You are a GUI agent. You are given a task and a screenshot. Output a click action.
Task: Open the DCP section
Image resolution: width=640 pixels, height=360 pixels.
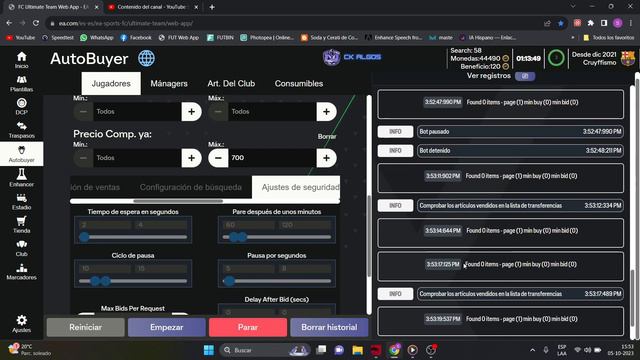click(x=22, y=107)
